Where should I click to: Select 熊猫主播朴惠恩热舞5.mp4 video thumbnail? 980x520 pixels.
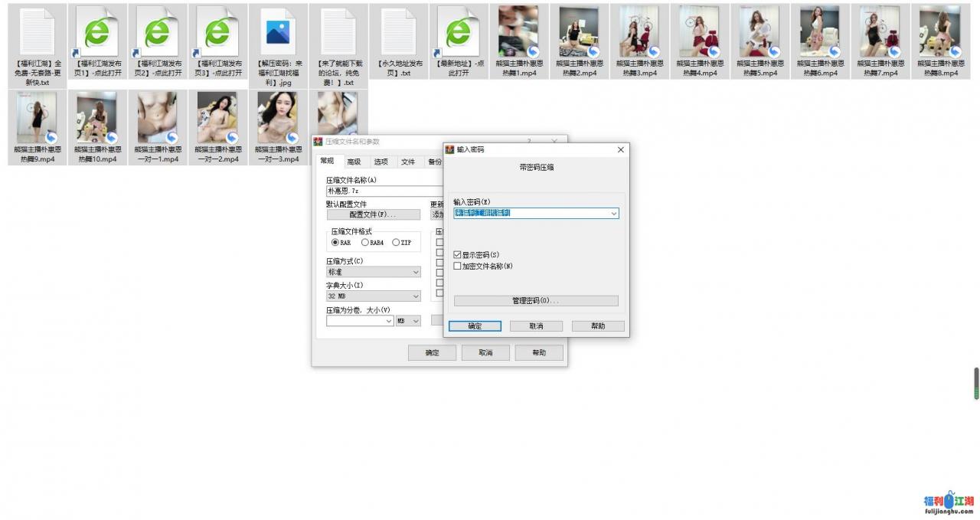(x=760, y=34)
